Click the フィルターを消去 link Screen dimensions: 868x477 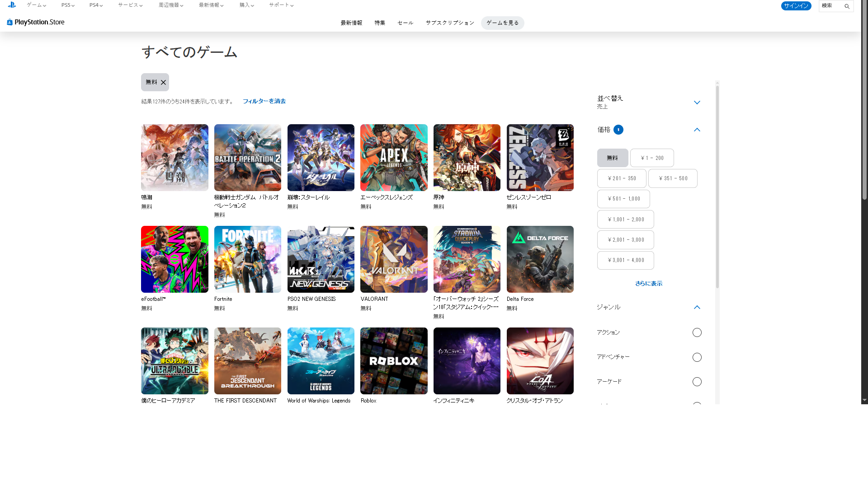[x=264, y=101]
